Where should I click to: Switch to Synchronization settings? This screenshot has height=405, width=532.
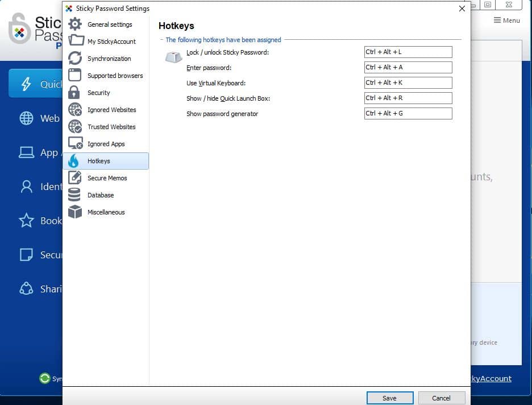pos(106,59)
